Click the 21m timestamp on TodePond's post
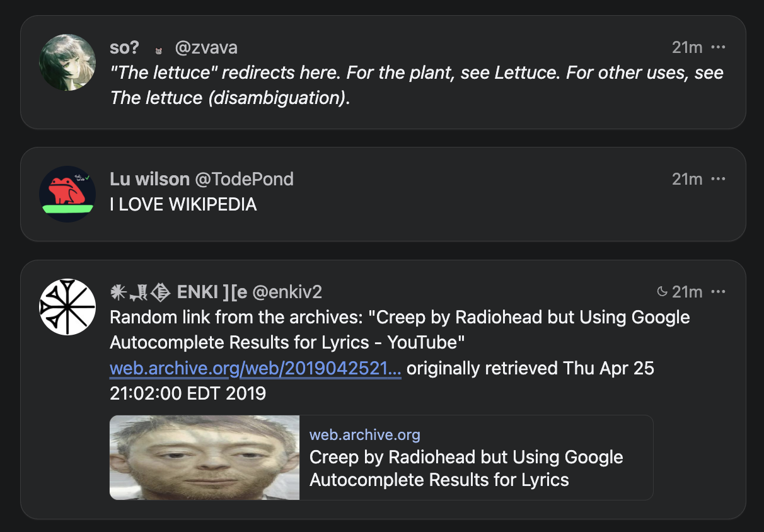Screen dimensions: 764x532 [x=687, y=179]
